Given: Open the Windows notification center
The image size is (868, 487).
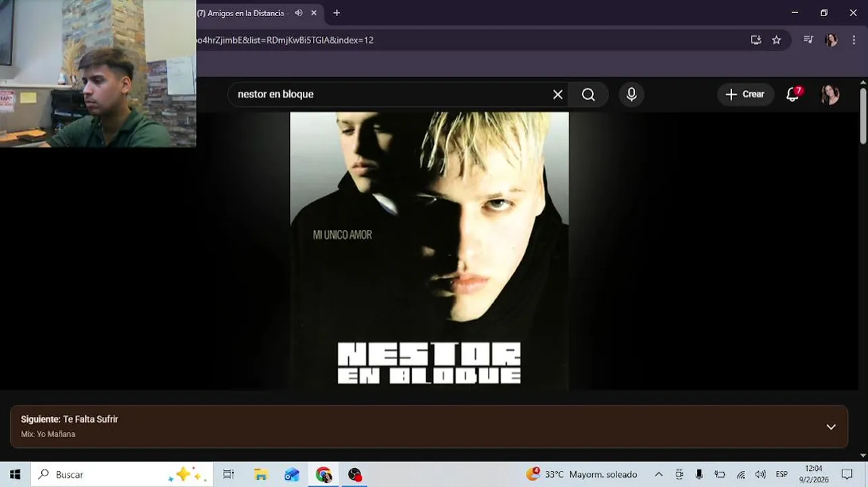Looking at the screenshot, I should [x=847, y=474].
